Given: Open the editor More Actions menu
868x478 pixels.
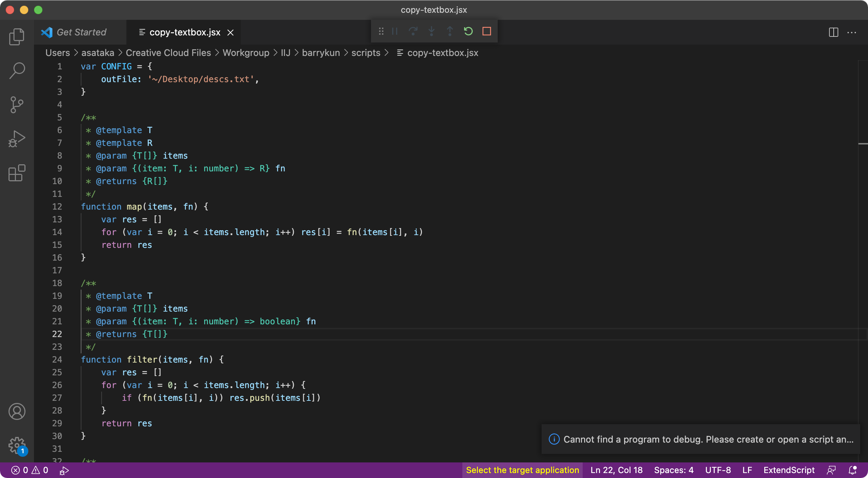Looking at the screenshot, I should coord(852,32).
